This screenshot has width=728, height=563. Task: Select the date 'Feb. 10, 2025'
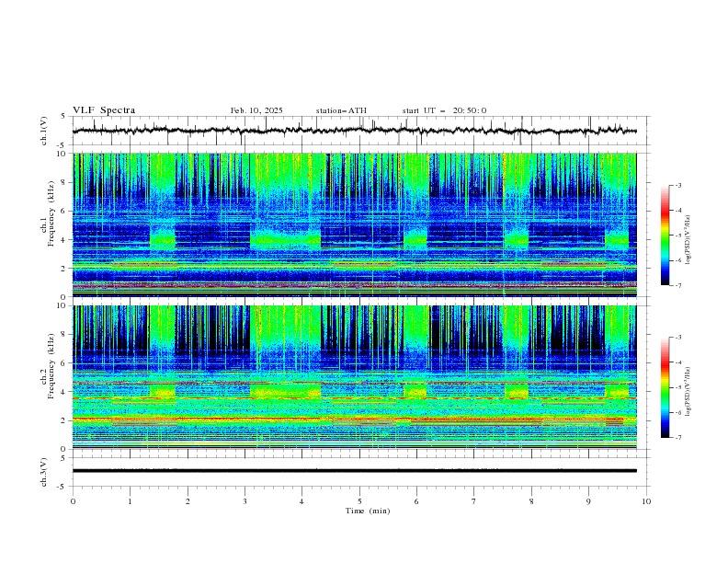(x=256, y=110)
